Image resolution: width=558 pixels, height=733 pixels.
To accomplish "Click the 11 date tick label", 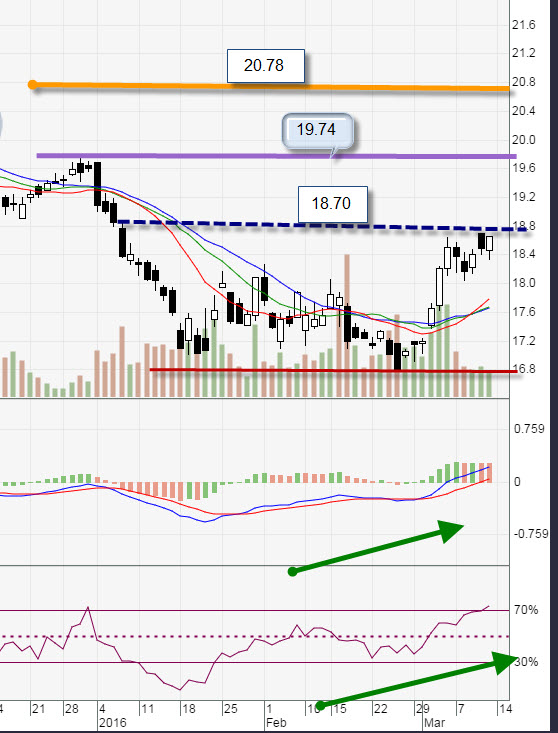I will click(147, 709).
